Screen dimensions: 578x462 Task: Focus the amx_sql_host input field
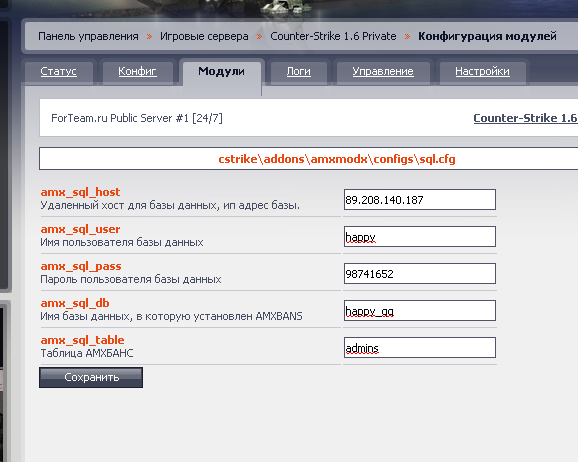point(420,199)
